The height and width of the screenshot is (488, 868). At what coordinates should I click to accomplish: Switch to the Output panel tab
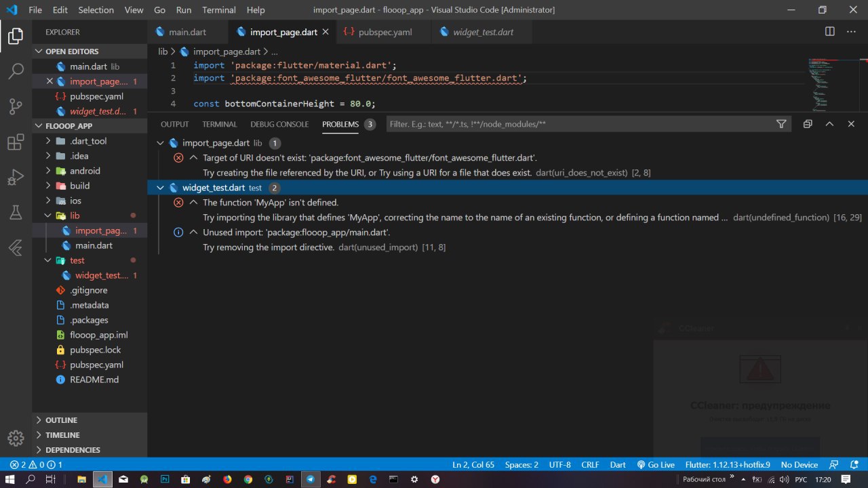click(x=175, y=125)
